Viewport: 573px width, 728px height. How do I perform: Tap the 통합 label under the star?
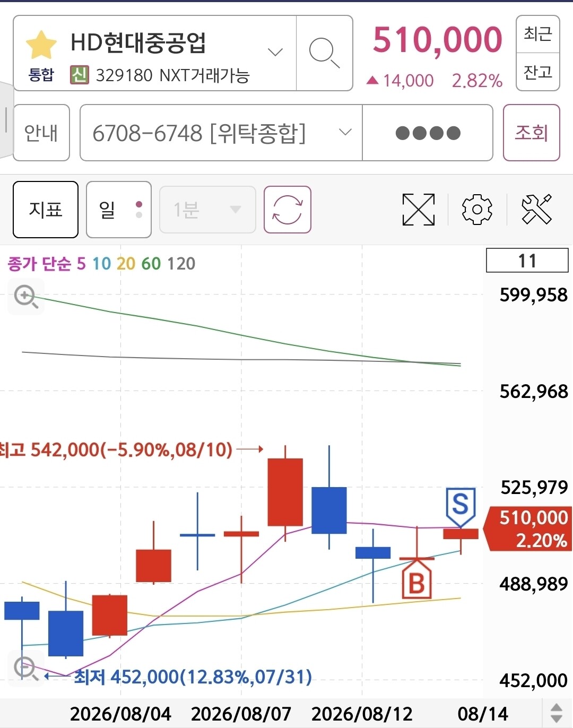(x=41, y=75)
